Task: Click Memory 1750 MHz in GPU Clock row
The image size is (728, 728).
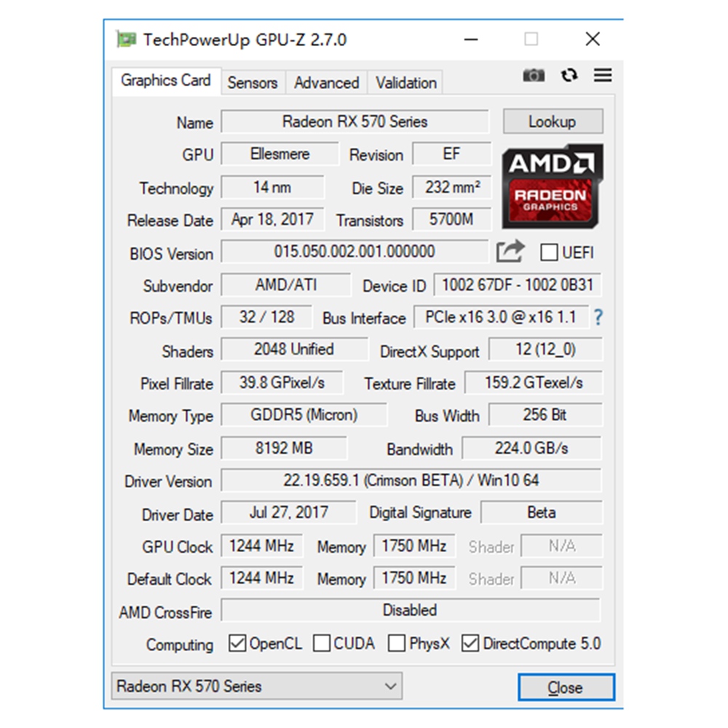Action: coord(414,546)
